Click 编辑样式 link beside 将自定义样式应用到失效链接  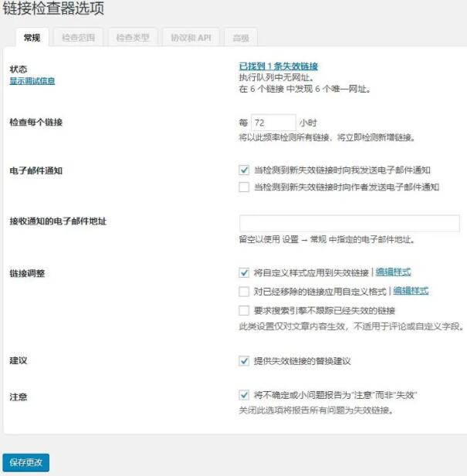(393, 272)
